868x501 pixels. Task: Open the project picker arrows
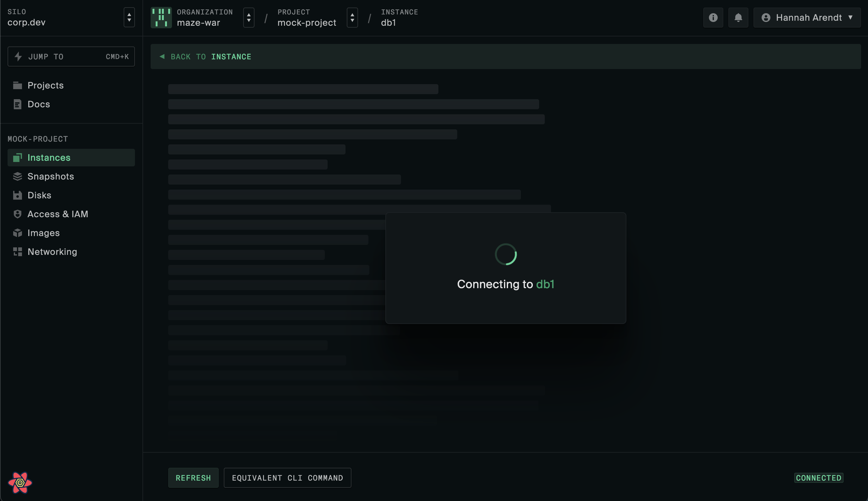pos(352,18)
